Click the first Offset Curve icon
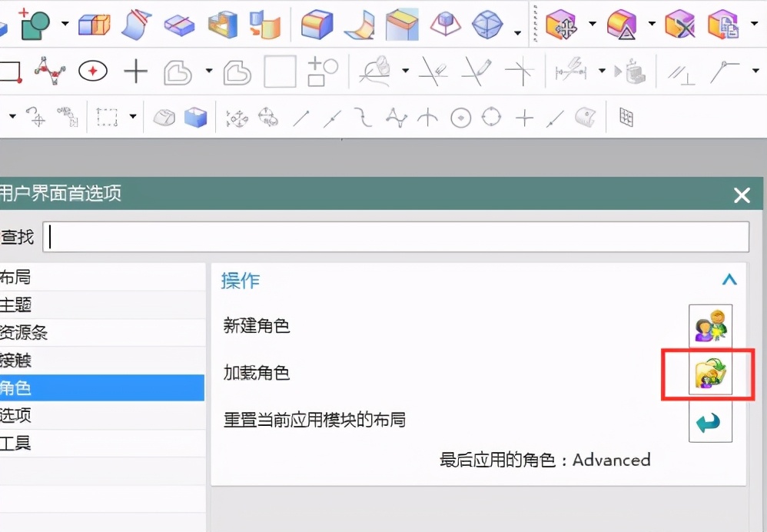 tap(178, 72)
